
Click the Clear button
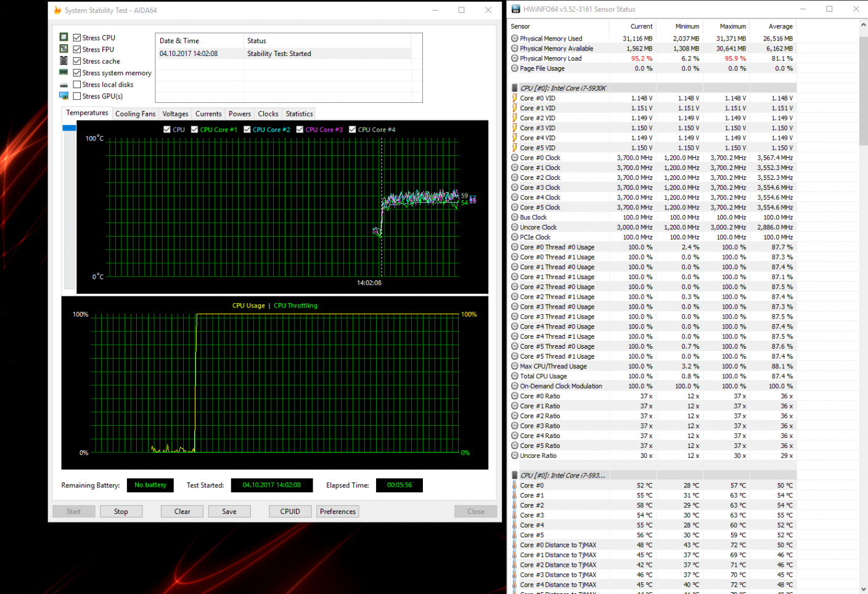tap(182, 511)
